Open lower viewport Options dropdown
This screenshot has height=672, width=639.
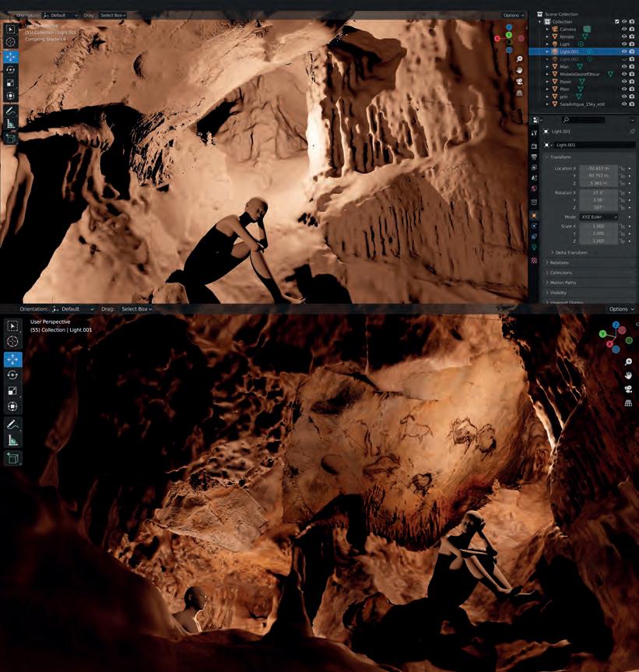click(x=621, y=309)
